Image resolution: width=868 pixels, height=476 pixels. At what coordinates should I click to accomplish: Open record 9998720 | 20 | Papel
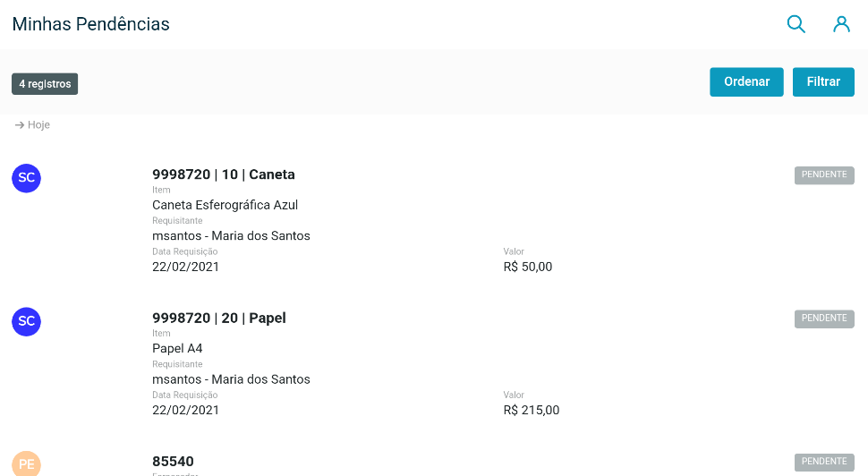point(219,318)
